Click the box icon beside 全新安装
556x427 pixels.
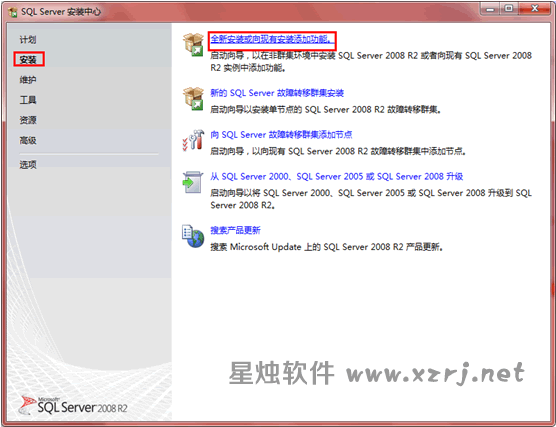(x=193, y=44)
